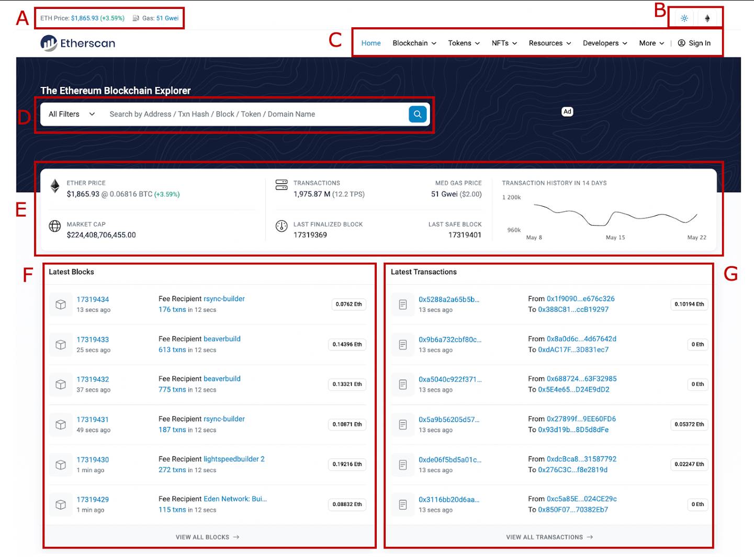Open the All Filters dropdown

(72, 114)
